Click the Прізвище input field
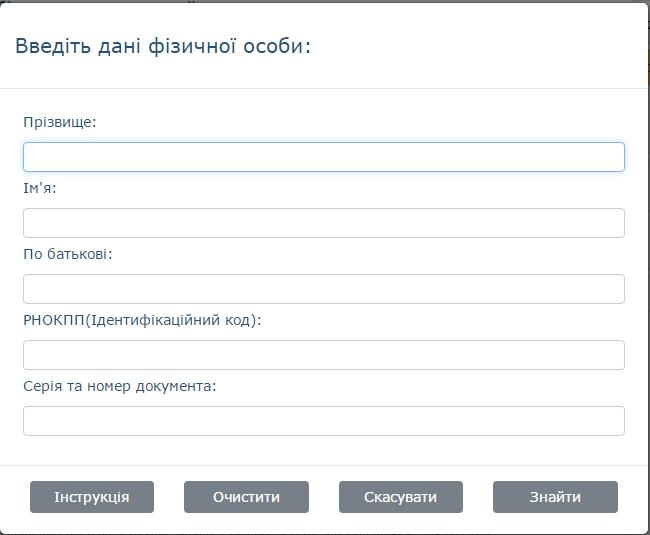 pyautogui.click(x=323, y=157)
